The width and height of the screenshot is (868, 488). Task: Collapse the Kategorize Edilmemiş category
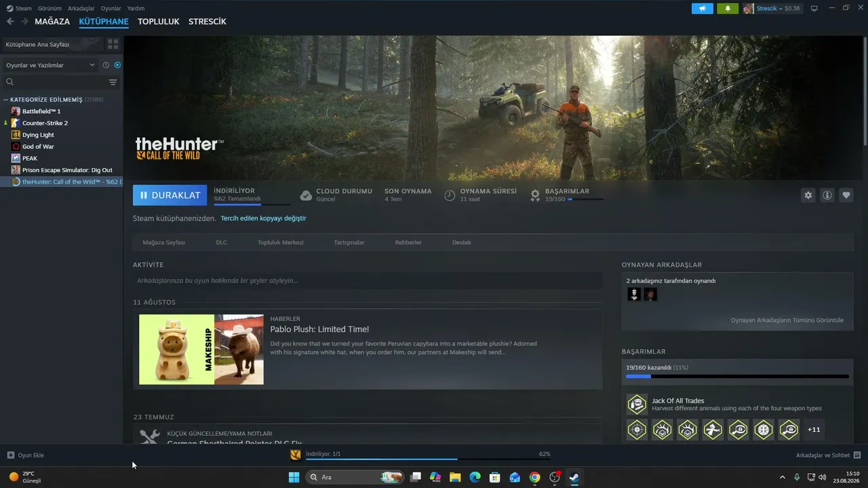[x=6, y=100]
